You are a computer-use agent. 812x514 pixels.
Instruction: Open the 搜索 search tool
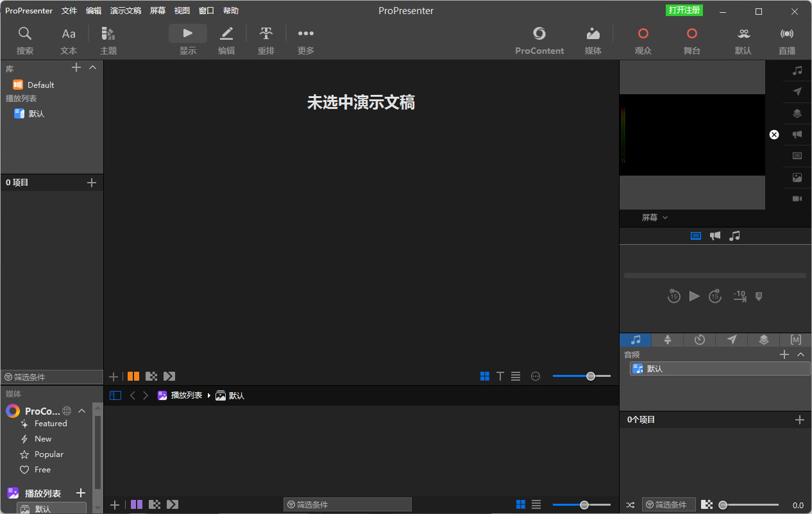25,41
